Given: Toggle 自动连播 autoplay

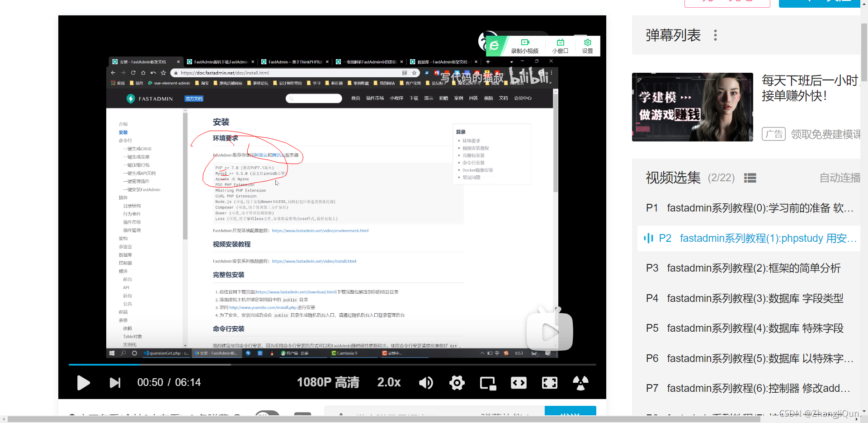Looking at the screenshot, I should click(840, 178).
